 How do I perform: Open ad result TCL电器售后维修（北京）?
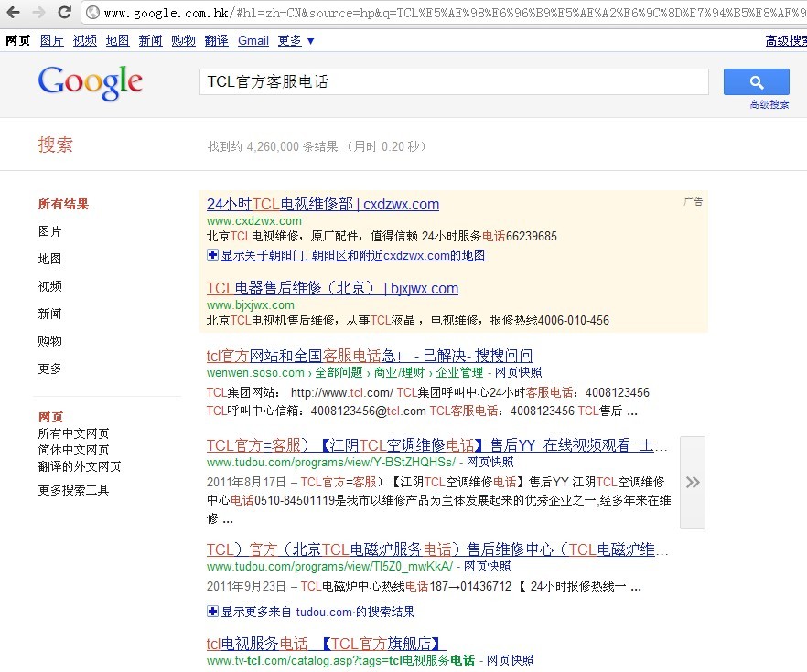click(x=332, y=288)
